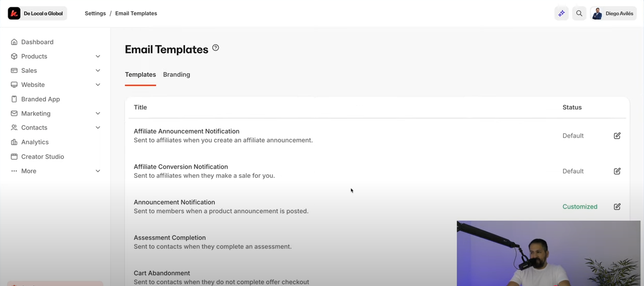Click Default status of Affiliate Conversion row
The width and height of the screenshot is (644, 286).
(x=573, y=171)
